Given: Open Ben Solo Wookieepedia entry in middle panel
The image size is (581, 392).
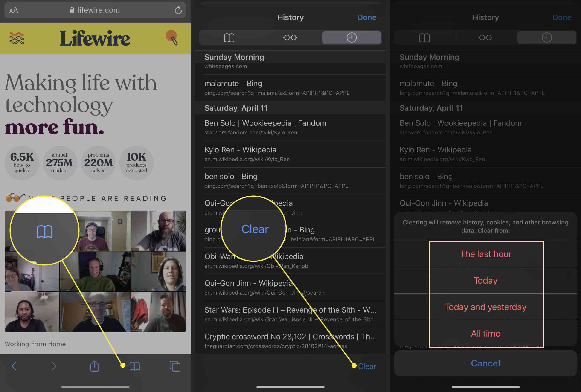Looking at the screenshot, I should click(290, 128).
